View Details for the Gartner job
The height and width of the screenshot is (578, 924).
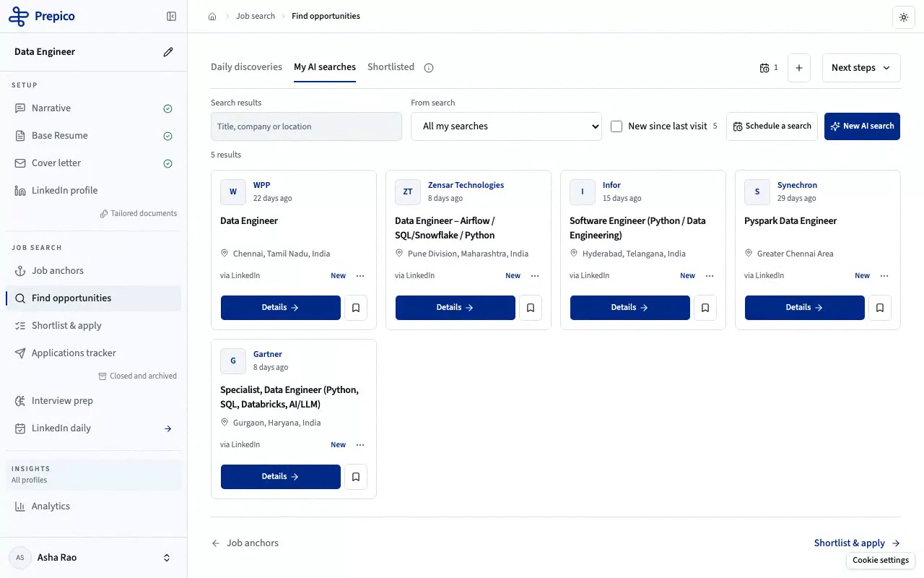pos(281,477)
